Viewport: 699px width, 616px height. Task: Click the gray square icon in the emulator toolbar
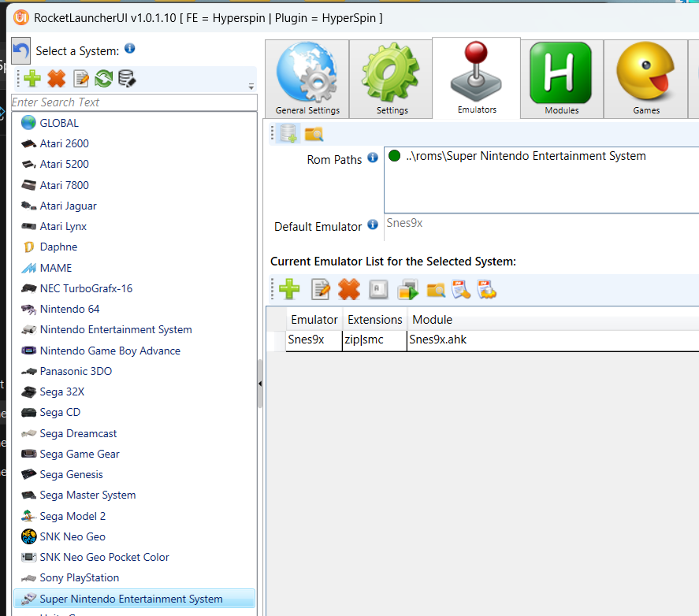(378, 289)
